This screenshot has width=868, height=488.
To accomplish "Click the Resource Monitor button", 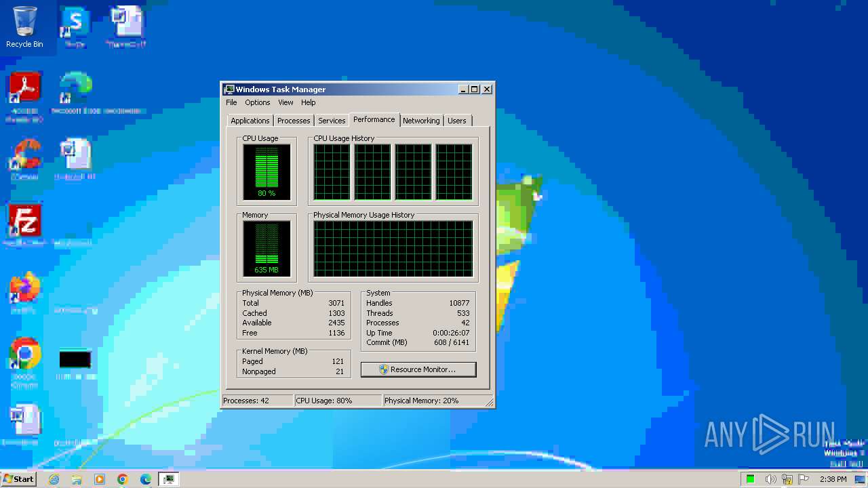I will [418, 369].
